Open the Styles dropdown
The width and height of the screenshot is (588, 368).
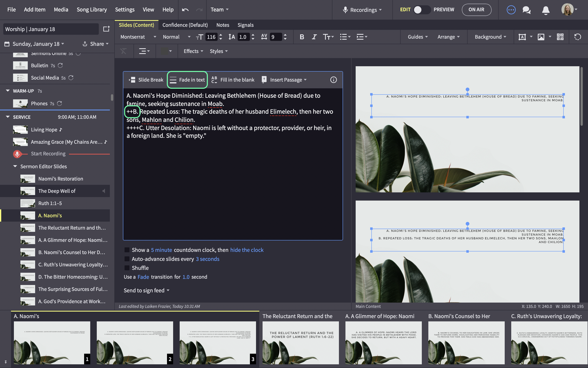[x=219, y=51]
